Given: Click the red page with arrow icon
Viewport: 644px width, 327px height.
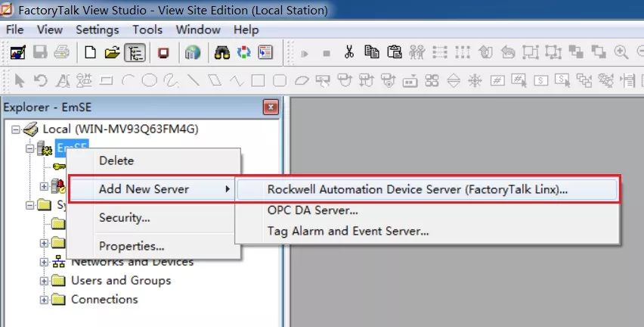Looking at the screenshot, I should pyautogui.click(x=265, y=52).
